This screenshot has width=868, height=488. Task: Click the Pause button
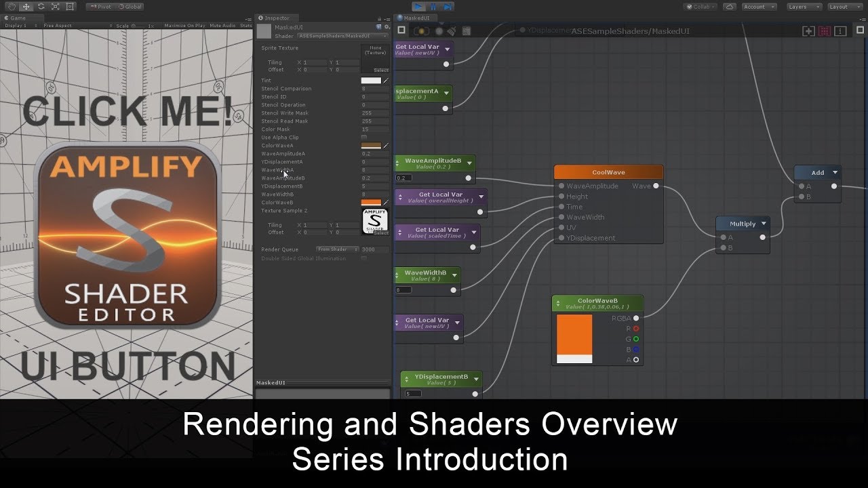tap(433, 7)
